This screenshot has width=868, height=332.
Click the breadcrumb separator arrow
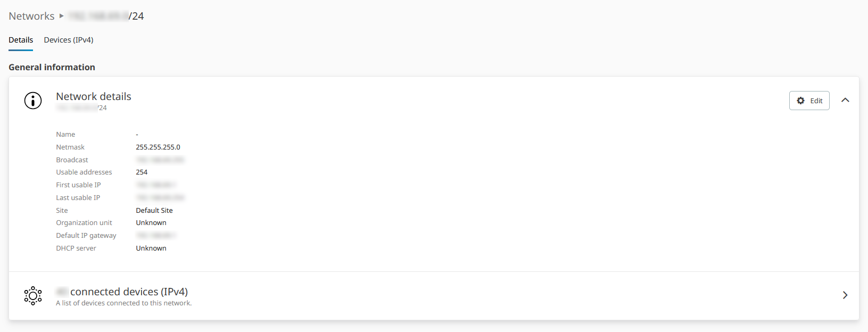click(62, 16)
